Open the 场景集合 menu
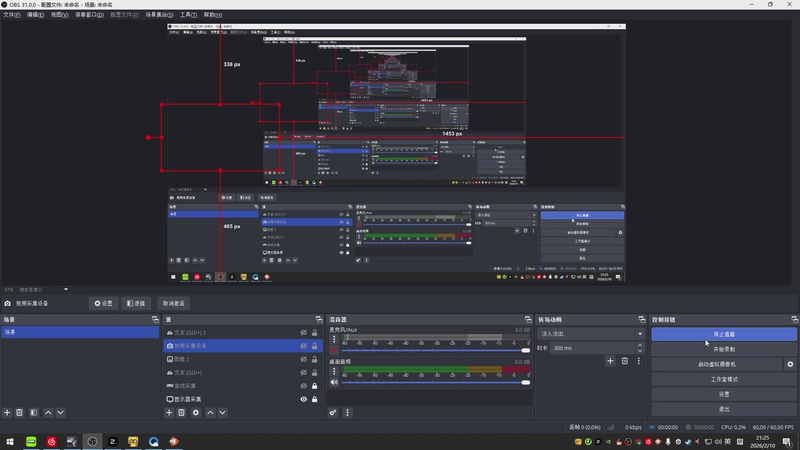Viewport: 800px width, 450px height. point(159,15)
